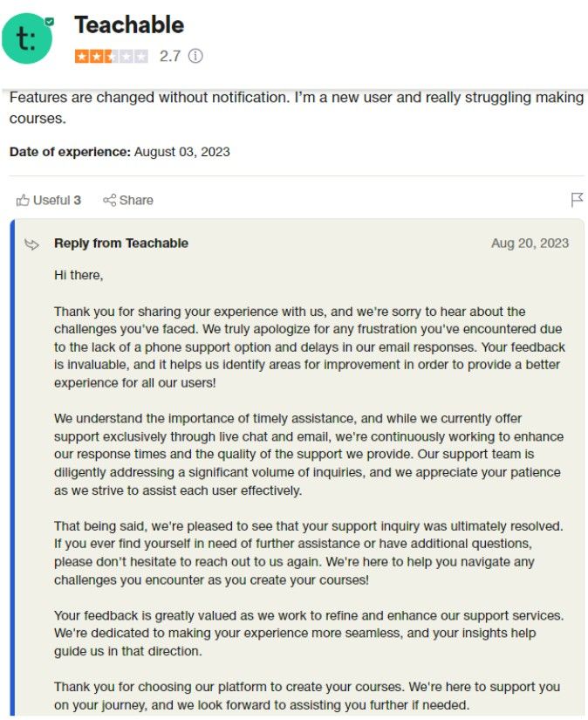Click the paragraph starting "Thank you for choosing"

click(x=306, y=695)
